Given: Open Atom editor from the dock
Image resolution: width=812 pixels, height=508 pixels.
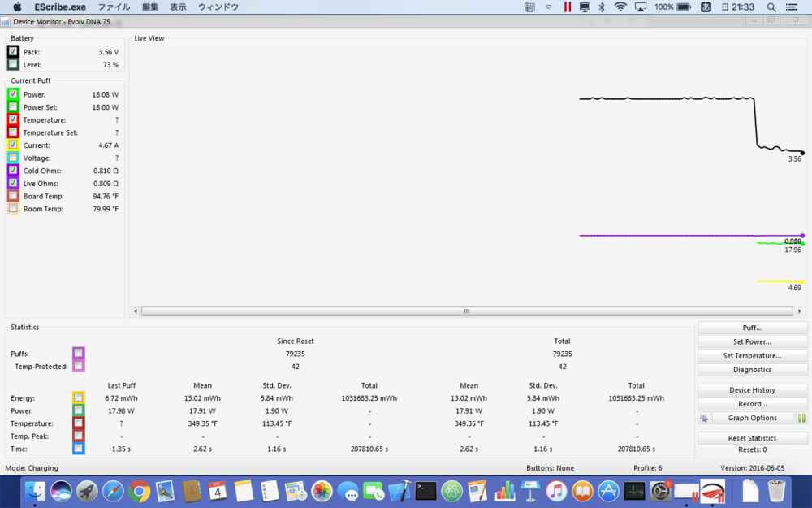Looking at the screenshot, I should pyautogui.click(x=452, y=490).
